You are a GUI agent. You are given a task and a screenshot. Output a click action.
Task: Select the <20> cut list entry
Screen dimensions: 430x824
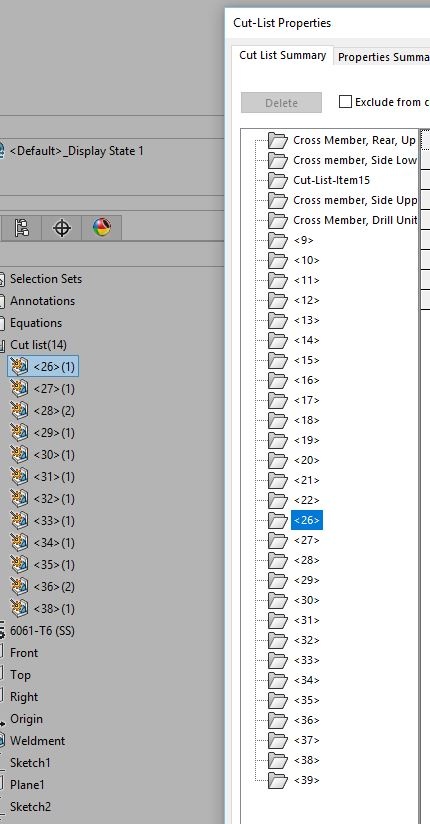[306, 460]
